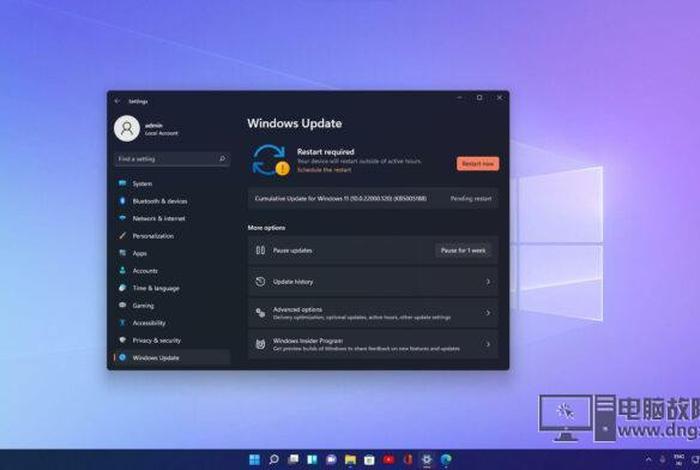This screenshot has width=700, height=470.
Task: Click the Pause for 1 week button
Action: (463, 250)
